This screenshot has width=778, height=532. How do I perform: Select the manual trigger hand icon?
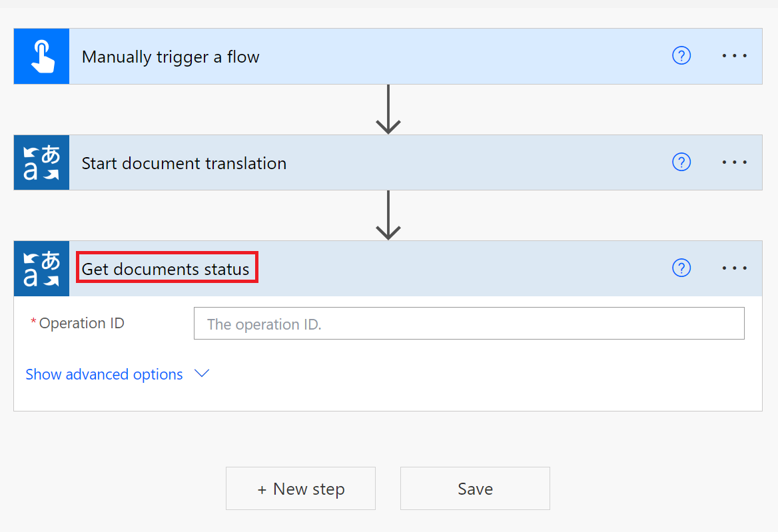tap(41, 56)
